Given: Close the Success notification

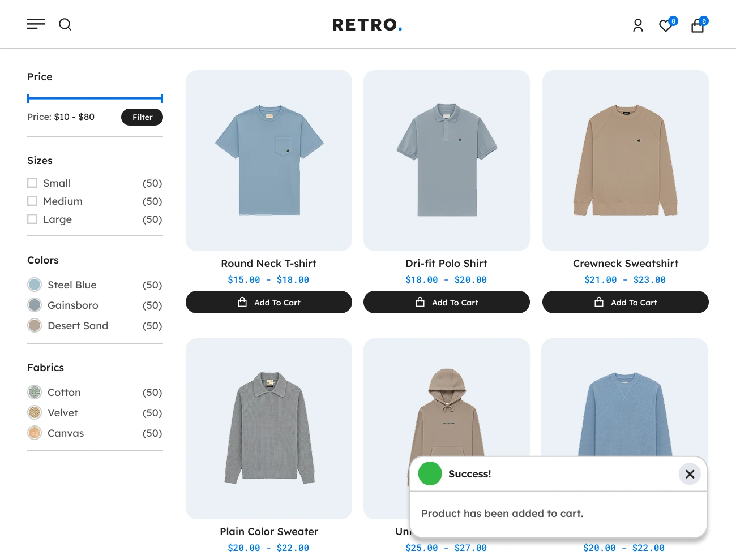Looking at the screenshot, I should click(x=690, y=474).
